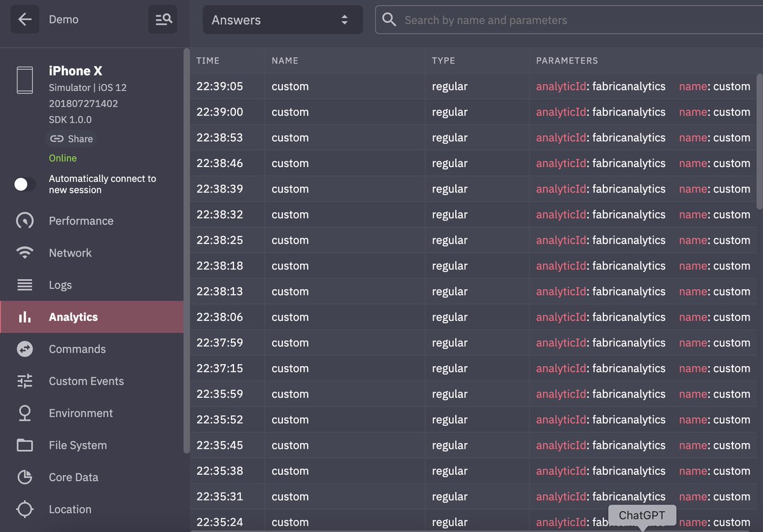This screenshot has width=763, height=532.
Task: Click the iPhone X device icon
Action: tap(25, 81)
